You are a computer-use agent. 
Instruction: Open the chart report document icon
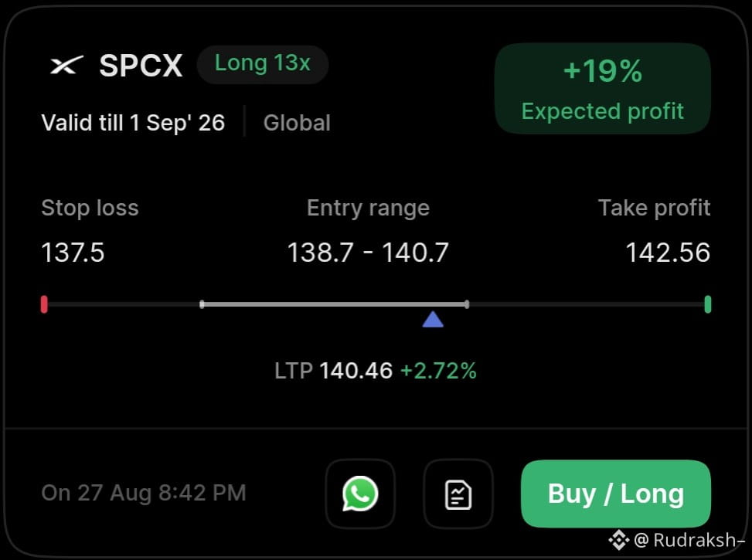pyautogui.click(x=458, y=494)
